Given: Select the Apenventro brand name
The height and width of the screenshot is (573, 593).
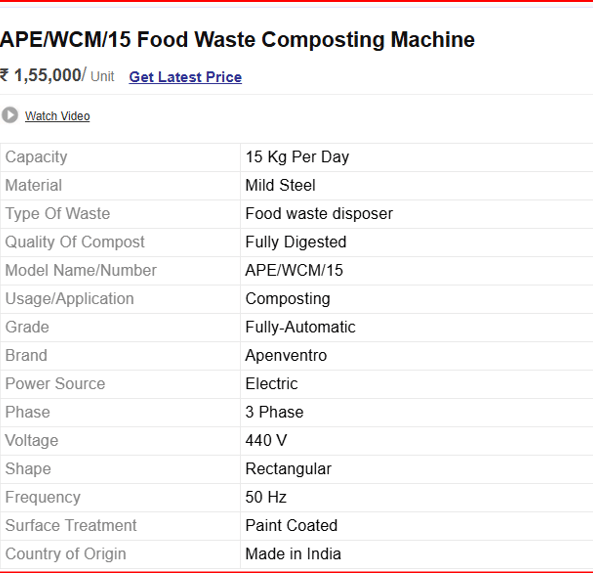Looking at the screenshot, I should (286, 356).
